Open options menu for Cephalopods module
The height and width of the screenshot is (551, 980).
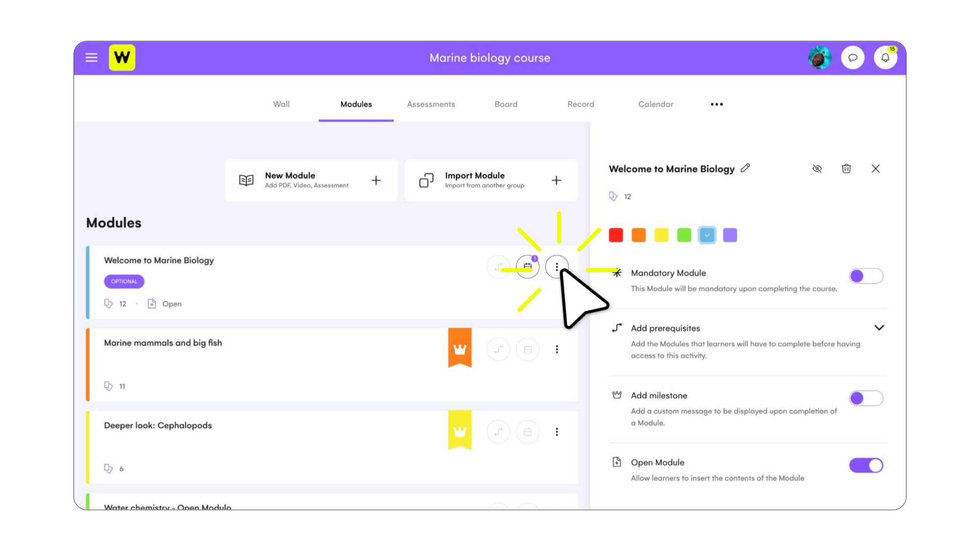click(x=556, y=432)
